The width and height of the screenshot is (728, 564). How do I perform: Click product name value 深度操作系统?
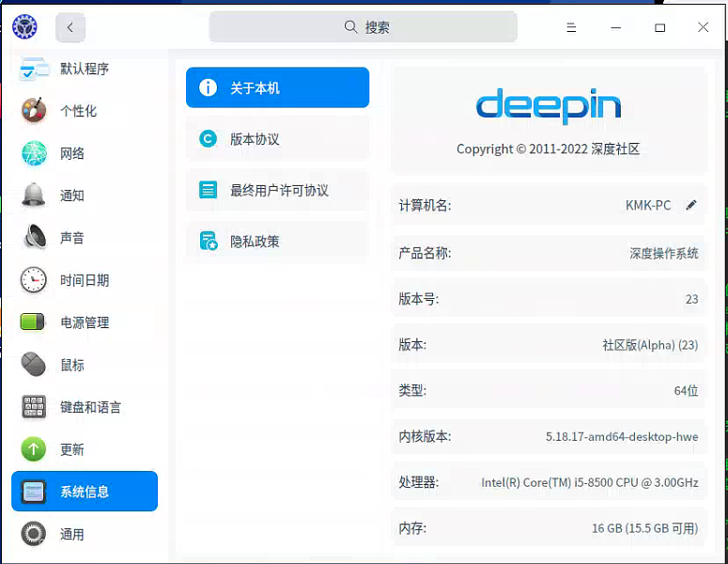[x=664, y=253]
